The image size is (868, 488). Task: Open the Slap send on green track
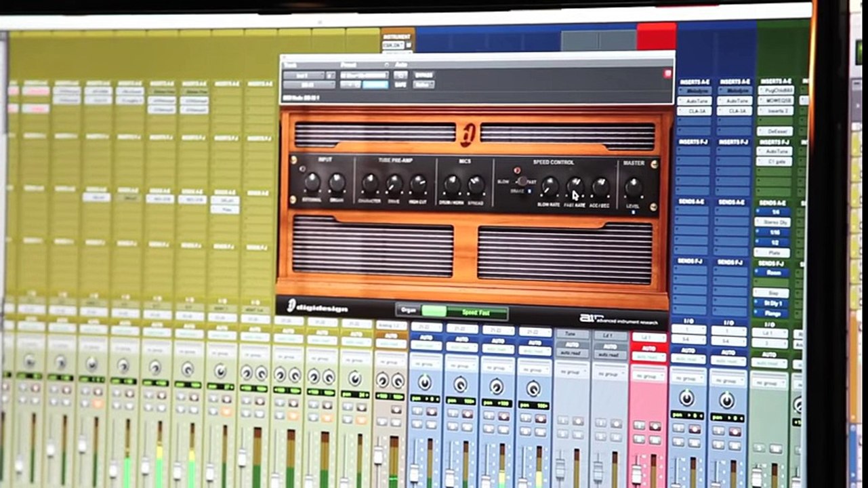(x=771, y=293)
